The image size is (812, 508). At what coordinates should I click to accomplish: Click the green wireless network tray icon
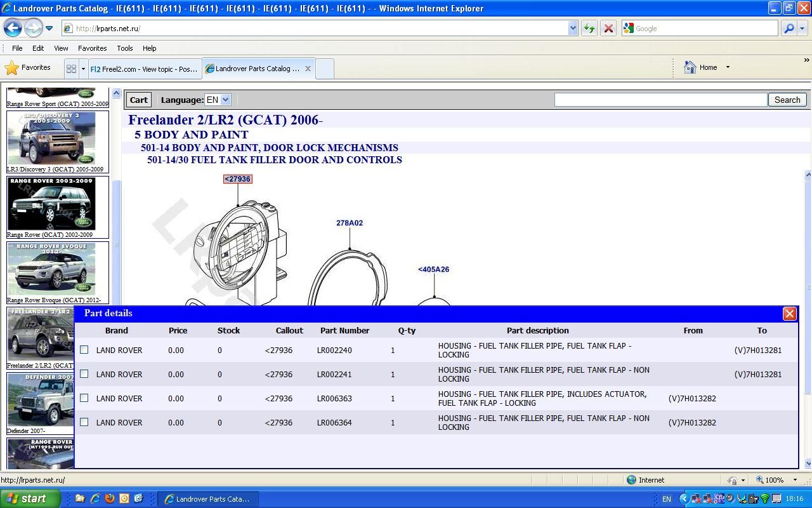[x=764, y=499]
